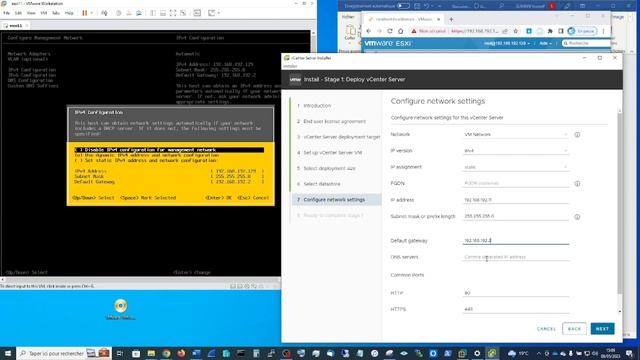Click the snapshot icon in VMware Workstation toolbar
Screen dimensions: 640x360
pos(118,13)
